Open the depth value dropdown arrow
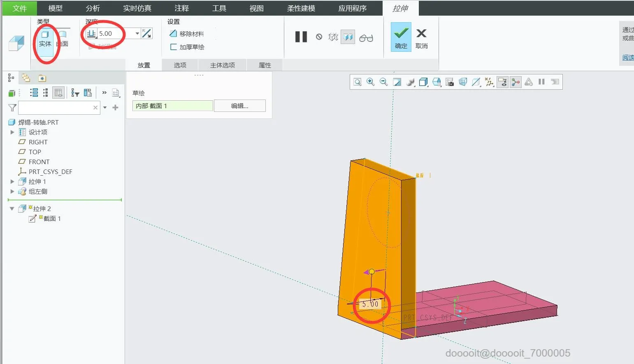The width and height of the screenshot is (634, 364). pyautogui.click(x=137, y=34)
